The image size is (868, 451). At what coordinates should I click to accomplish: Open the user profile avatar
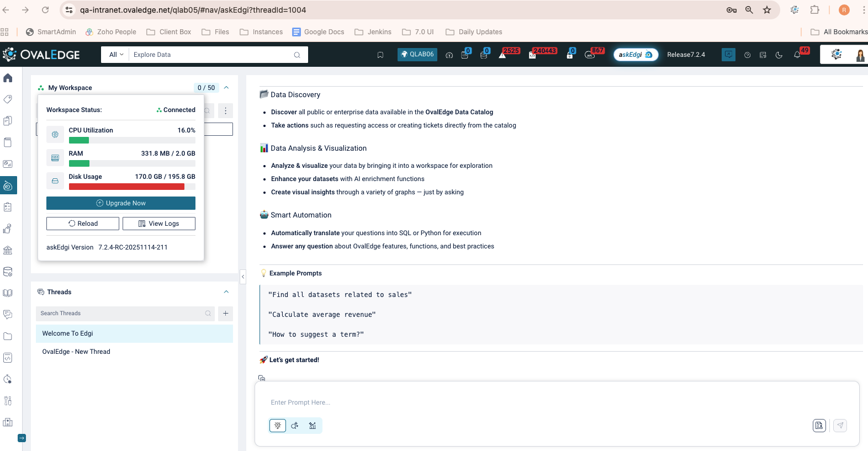(x=860, y=55)
